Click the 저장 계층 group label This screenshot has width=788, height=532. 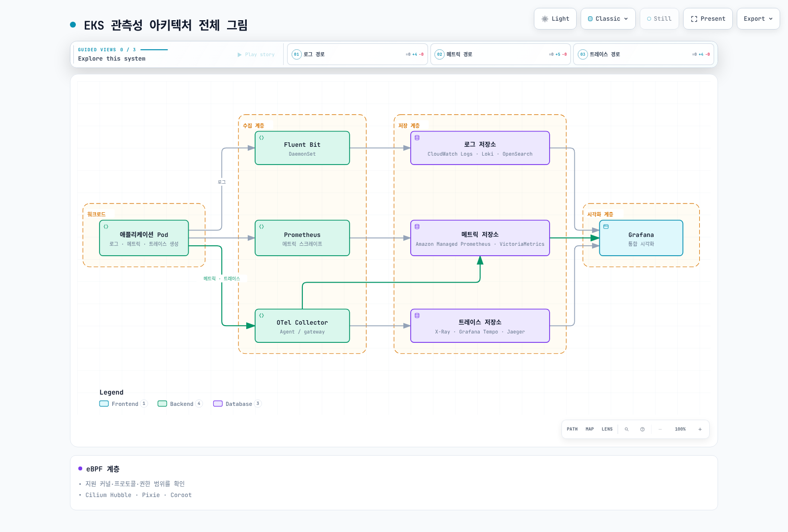click(409, 126)
